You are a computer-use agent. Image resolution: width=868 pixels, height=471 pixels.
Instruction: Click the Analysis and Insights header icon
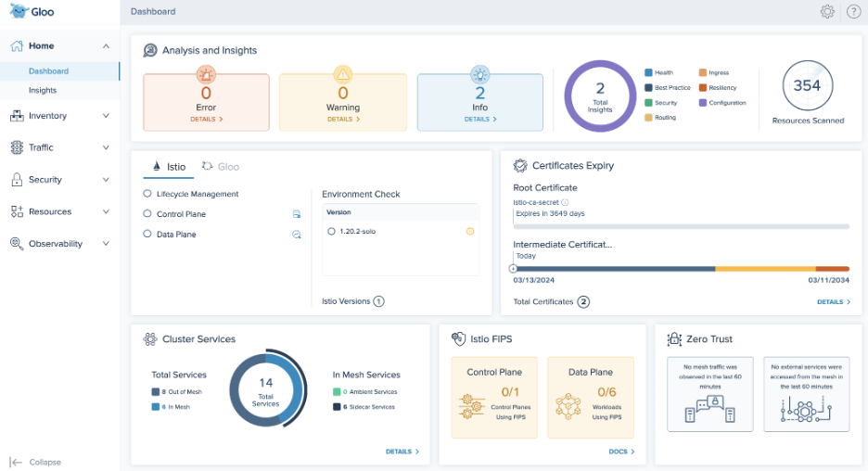click(x=150, y=50)
